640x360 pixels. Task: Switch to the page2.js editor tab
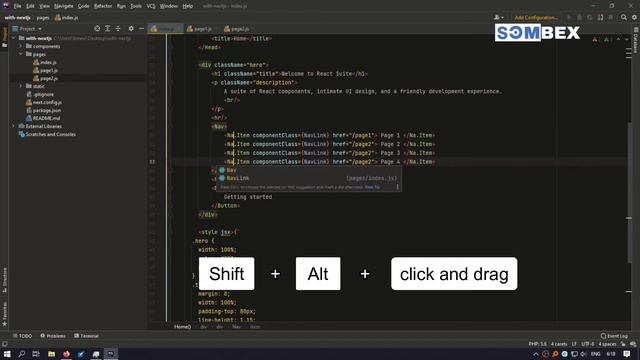(x=240, y=29)
